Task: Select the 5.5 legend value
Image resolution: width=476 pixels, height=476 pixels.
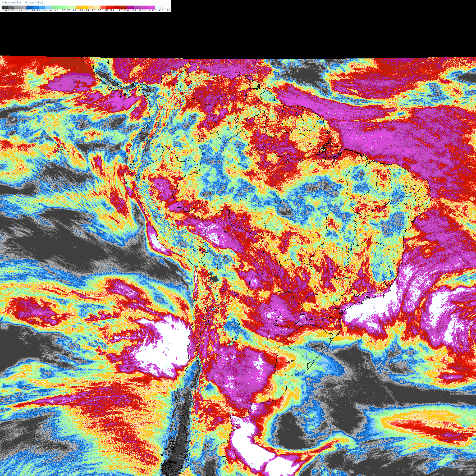Action: (69, 10)
